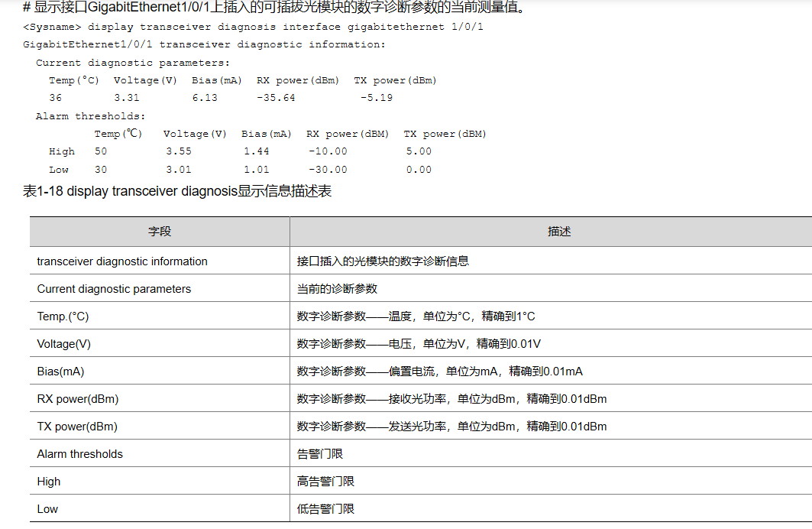Image resolution: width=812 pixels, height=529 pixels.
Task: Click the '发送光功率' description cell
Action: click(x=551, y=426)
